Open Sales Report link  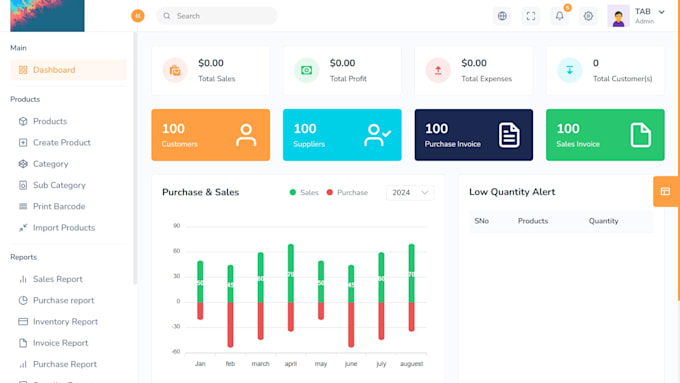[58, 279]
